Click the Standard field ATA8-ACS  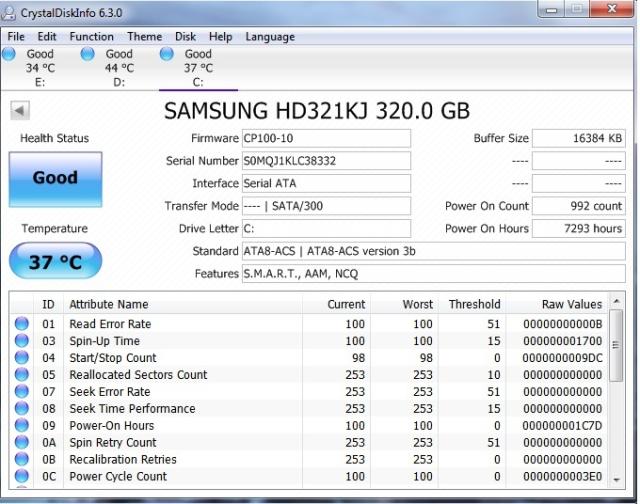coord(433,251)
